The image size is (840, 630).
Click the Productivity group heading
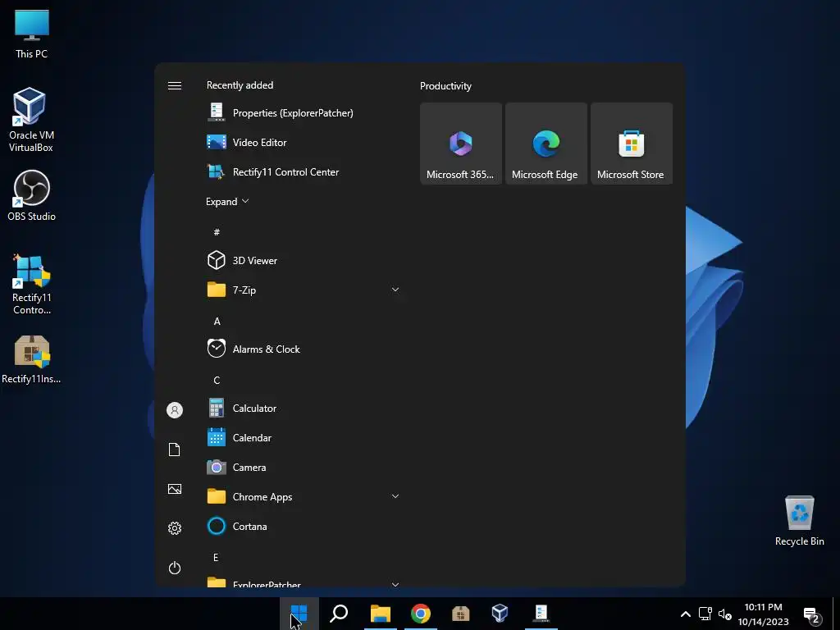[445, 86]
